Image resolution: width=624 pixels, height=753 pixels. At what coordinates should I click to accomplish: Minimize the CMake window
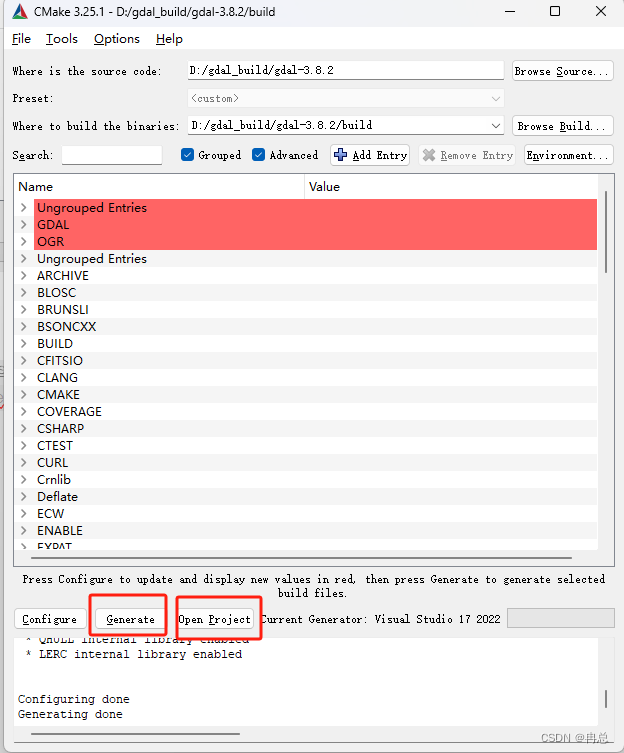[x=510, y=12]
